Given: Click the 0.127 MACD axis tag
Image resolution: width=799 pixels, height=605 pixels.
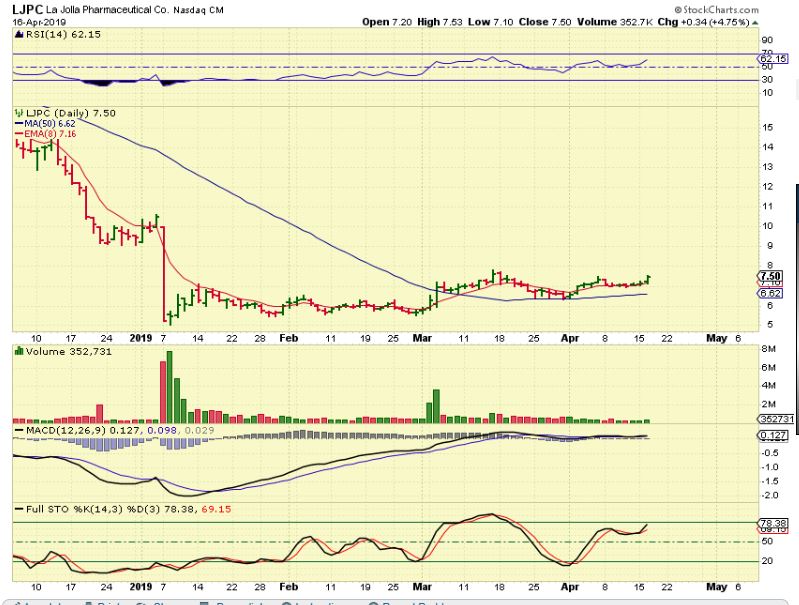Looking at the screenshot, I should tap(774, 435).
